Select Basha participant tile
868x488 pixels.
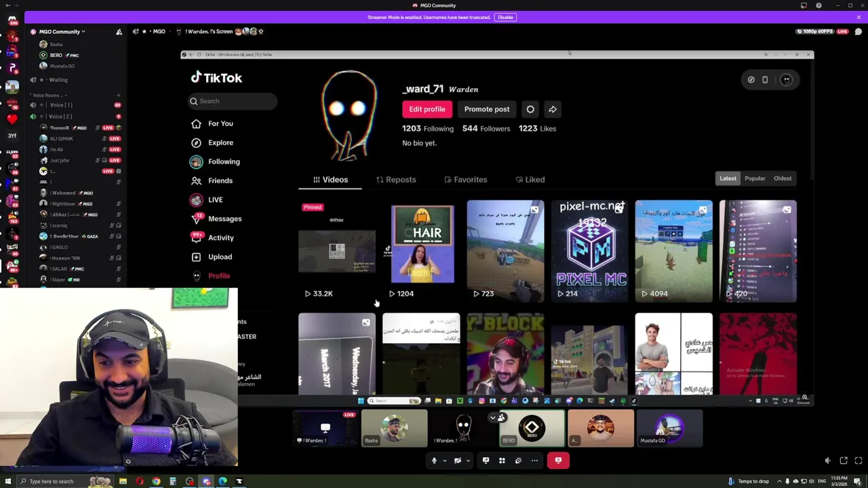coord(394,428)
